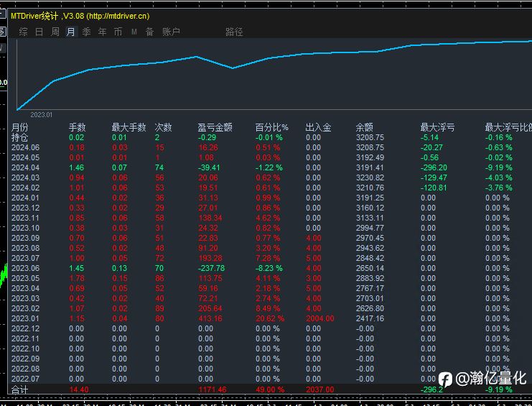Click the 合计 total row label
Image resolution: width=532 pixels, height=406 pixels.
point(19,389)
